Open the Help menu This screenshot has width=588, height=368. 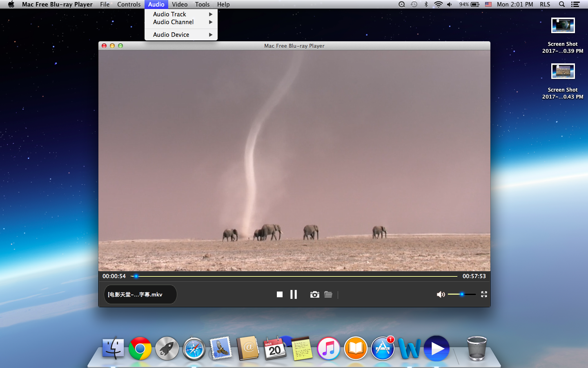[x=223, y=4]
